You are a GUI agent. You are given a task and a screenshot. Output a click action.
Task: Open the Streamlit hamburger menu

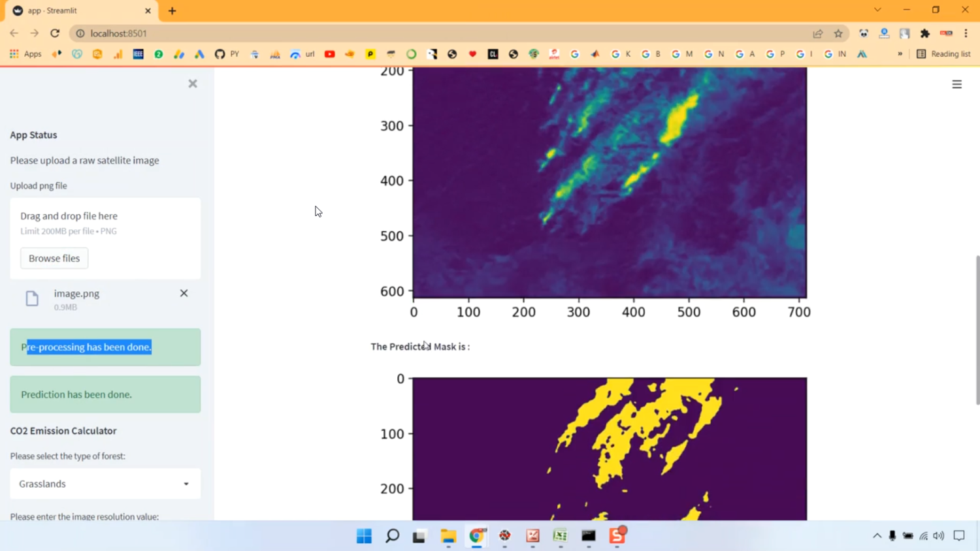[x=956, y=84]
